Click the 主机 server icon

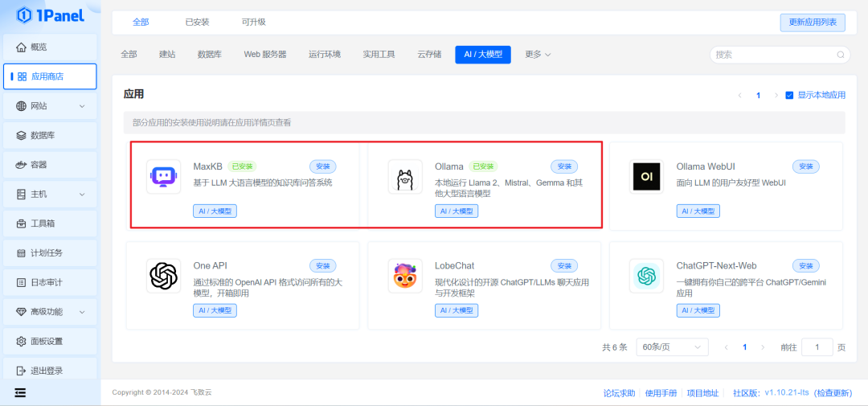[21, 195]
